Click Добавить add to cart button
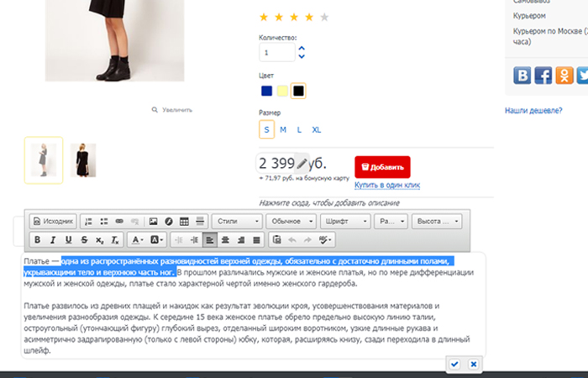Screen dimensions: 588x378 click(382, 167)
